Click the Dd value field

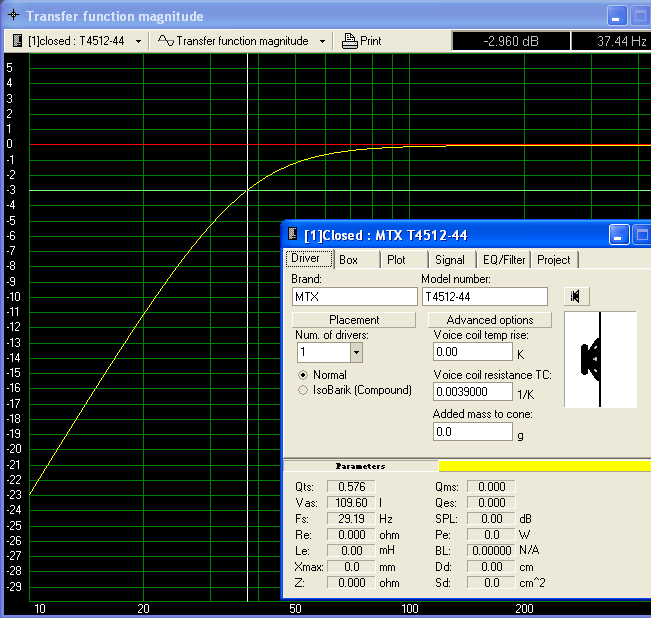(x=491, y=567)
